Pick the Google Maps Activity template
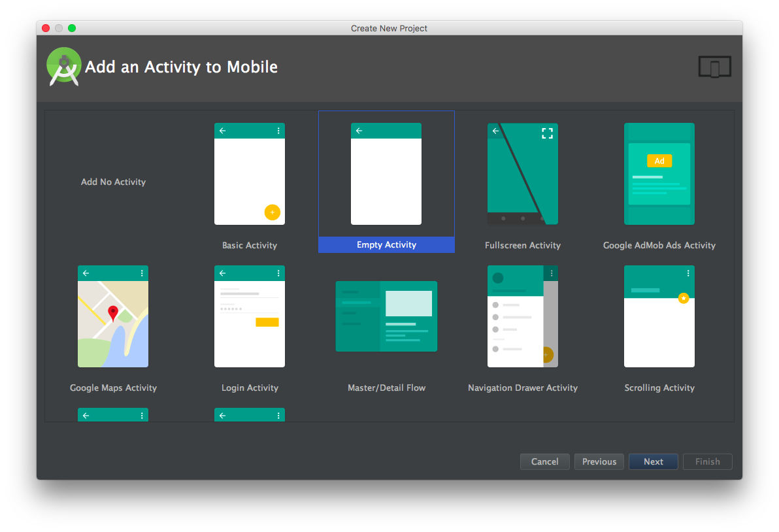 pos(113,316)
